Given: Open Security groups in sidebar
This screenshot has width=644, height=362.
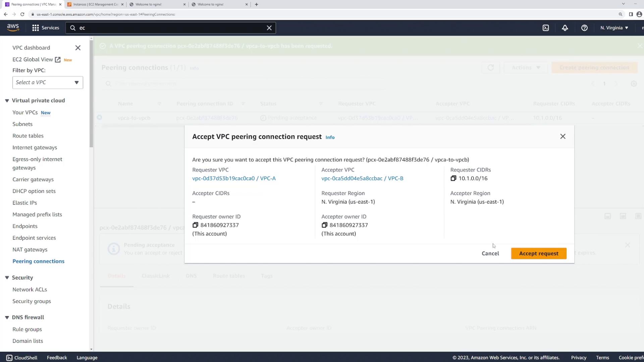Looking at the screenshot, I should point(32,301).
